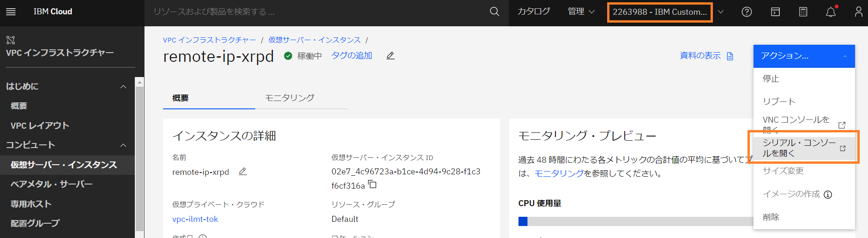Open the 仮想サーバー・インスタンス breadcrumb link
868x238 pixels.
pyautogui.click(x=314, y=40)
